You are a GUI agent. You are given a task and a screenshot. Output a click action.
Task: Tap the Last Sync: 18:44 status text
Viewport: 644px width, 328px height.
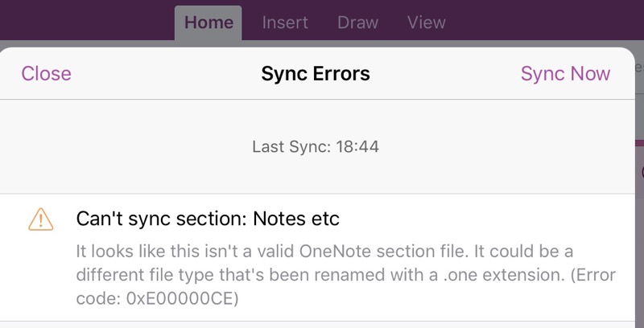pyautogui.click(x=316, y=147)
